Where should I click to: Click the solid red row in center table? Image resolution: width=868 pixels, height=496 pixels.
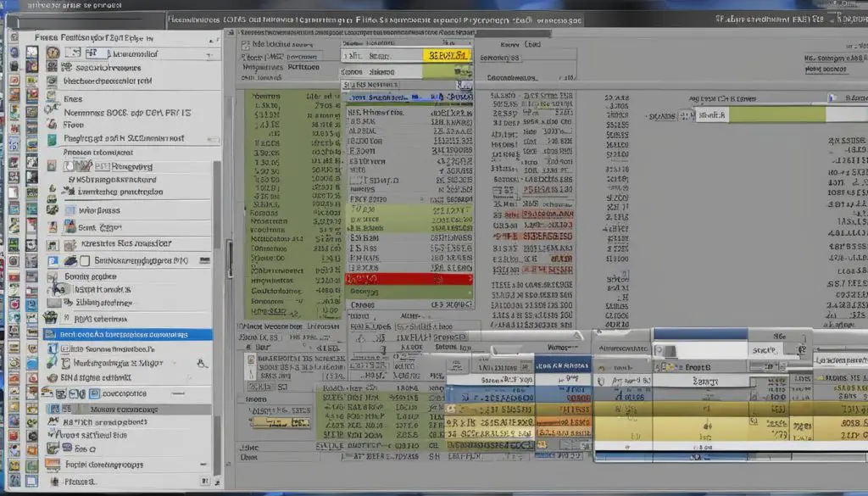tap(409, 279)
